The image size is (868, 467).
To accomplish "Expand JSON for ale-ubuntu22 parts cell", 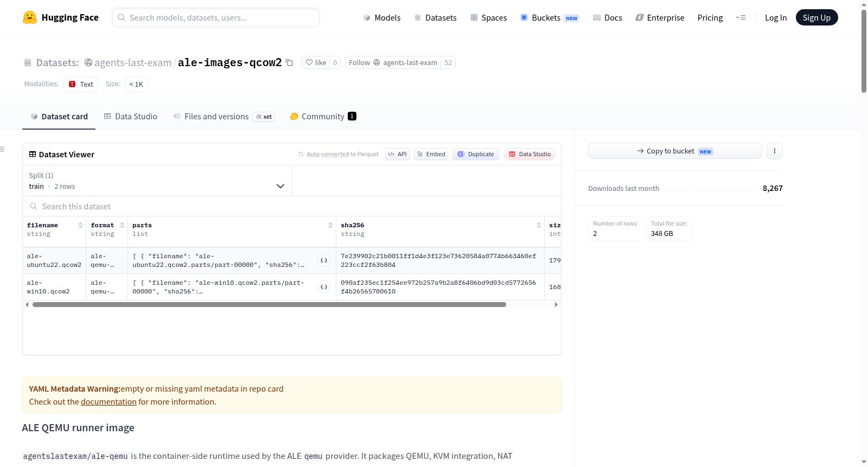I will (324, 260).
